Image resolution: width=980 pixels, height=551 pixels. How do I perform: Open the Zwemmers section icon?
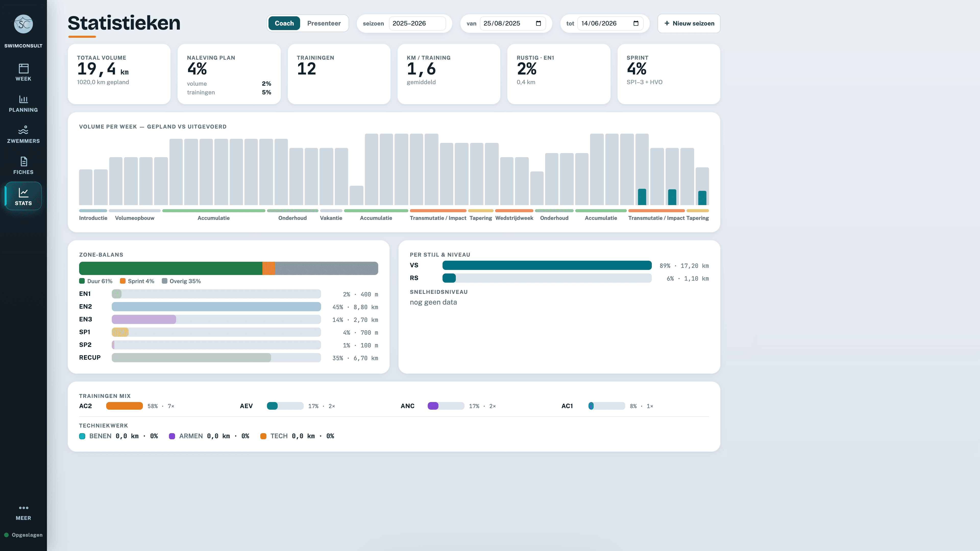(x=23, y=130)
